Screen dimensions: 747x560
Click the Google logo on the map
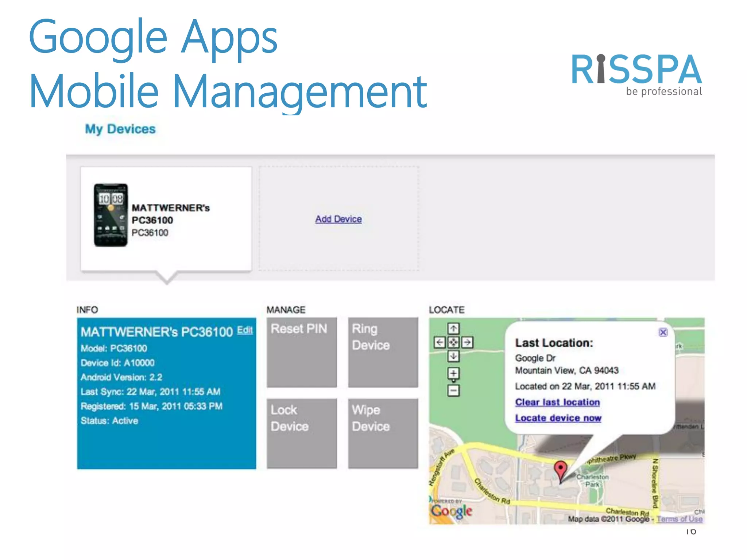(452, 511)
